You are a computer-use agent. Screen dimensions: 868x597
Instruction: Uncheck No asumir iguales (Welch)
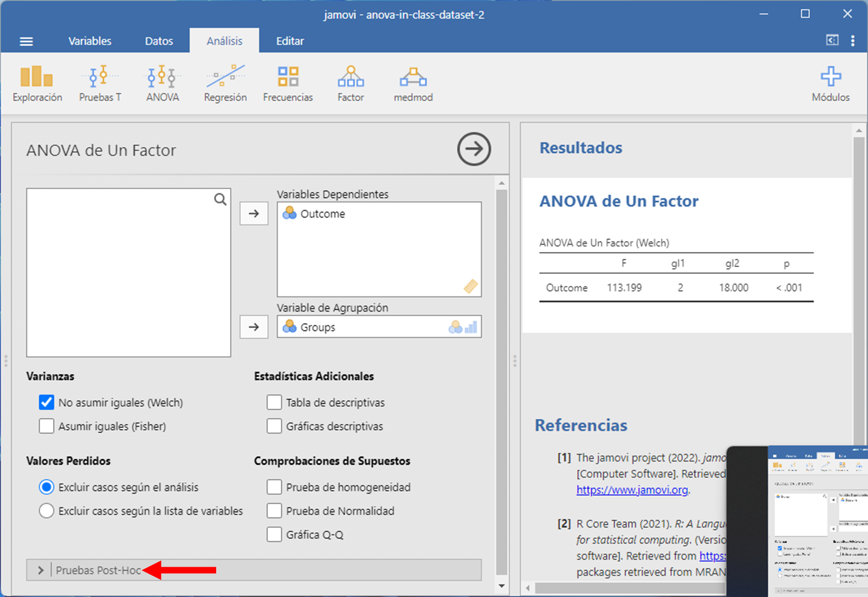(47, 403)
